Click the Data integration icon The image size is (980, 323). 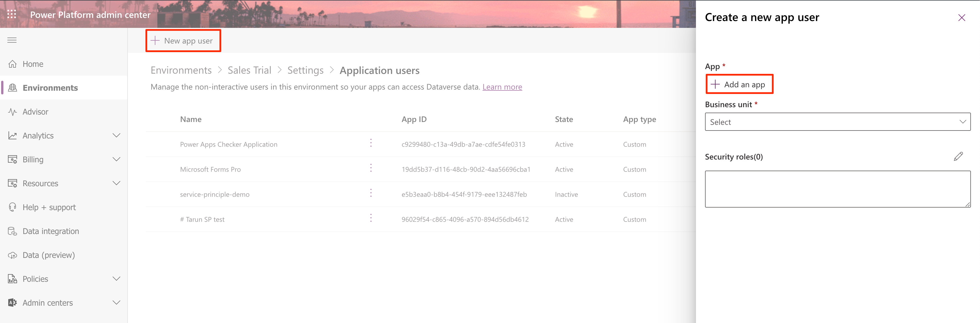(12, 231)
